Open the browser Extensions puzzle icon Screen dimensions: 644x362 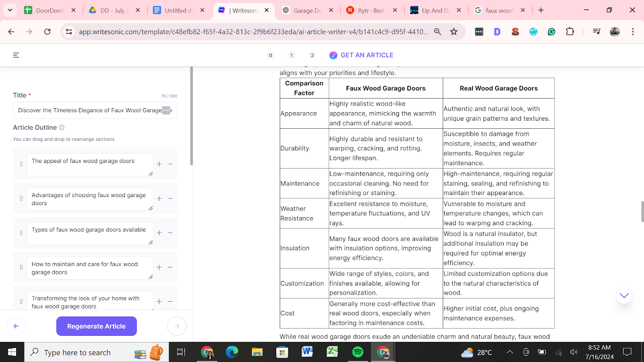(x=570, y=32)
